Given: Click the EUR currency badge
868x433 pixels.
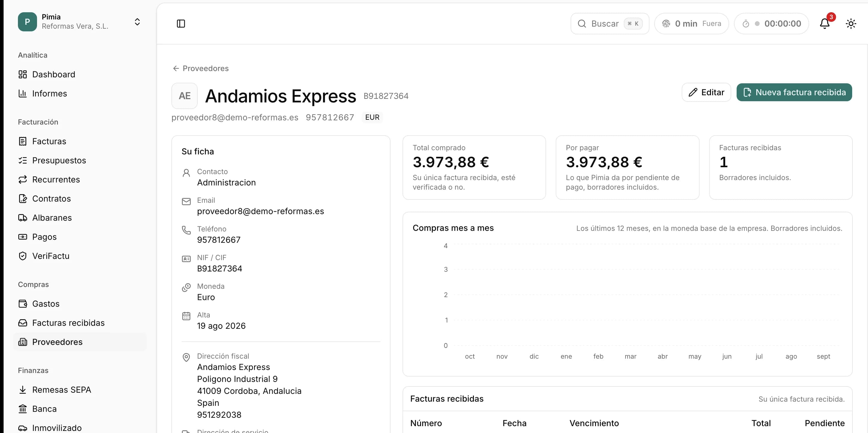Looking at the screenshot, I should (x=372, y=117).
